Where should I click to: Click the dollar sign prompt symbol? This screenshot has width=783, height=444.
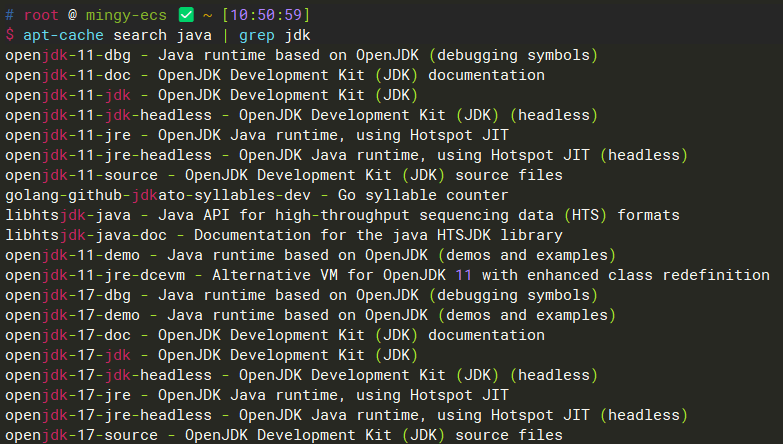click(x=9, y=35)
